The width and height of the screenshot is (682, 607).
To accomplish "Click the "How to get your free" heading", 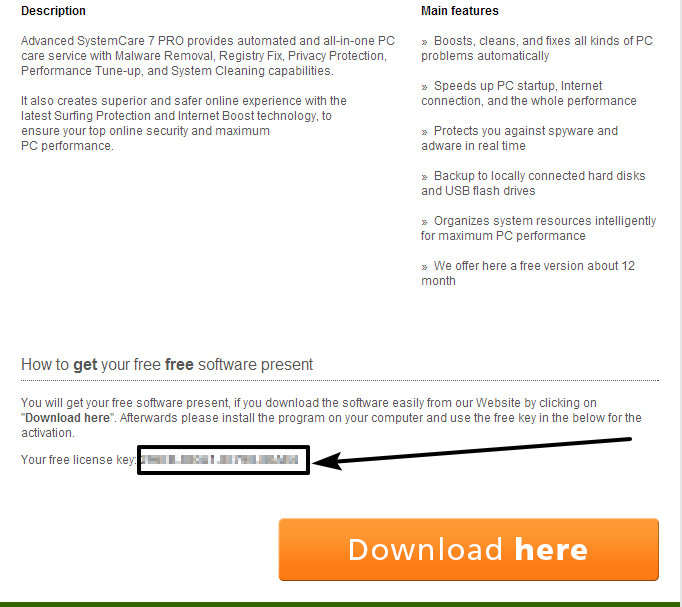I will click(x=167, y=364).
